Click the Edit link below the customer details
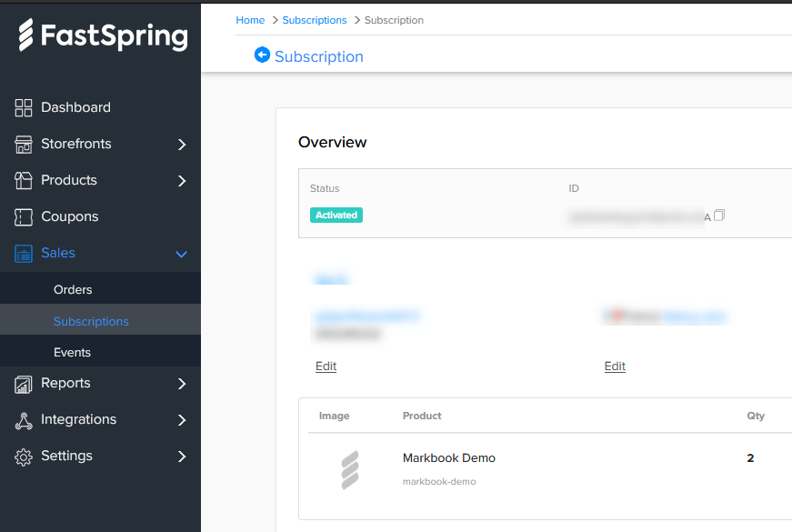The height and width of the screenshot is (532, 792). [x=326, y=366]
